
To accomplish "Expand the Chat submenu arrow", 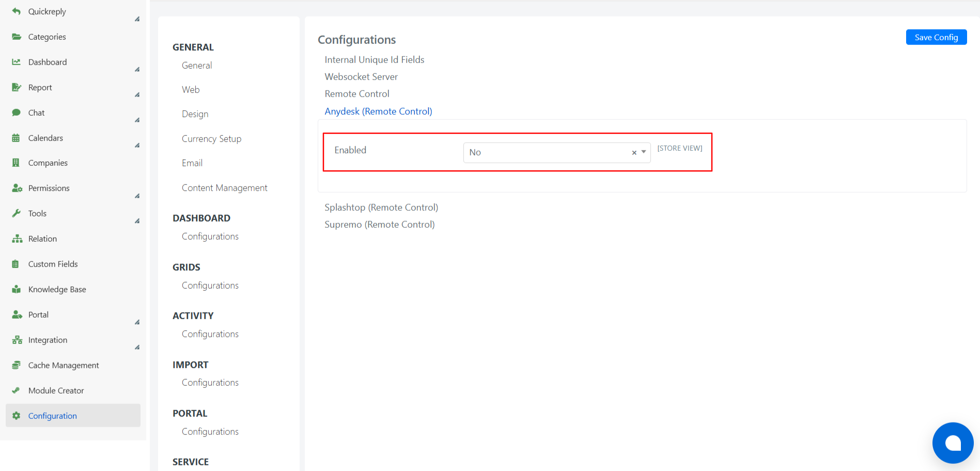I will pyautogui.click(x=137, y=120).
